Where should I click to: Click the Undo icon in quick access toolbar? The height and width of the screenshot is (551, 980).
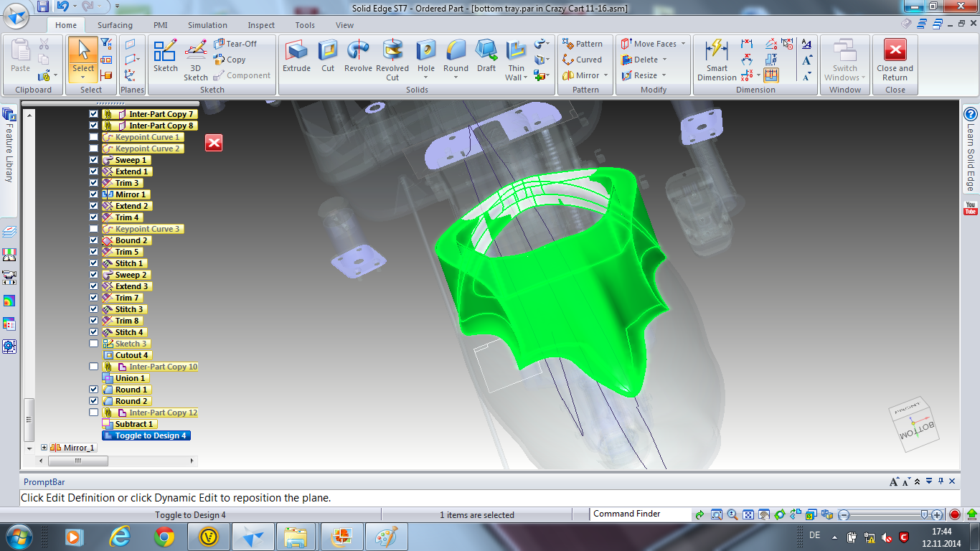click(62, 6)
